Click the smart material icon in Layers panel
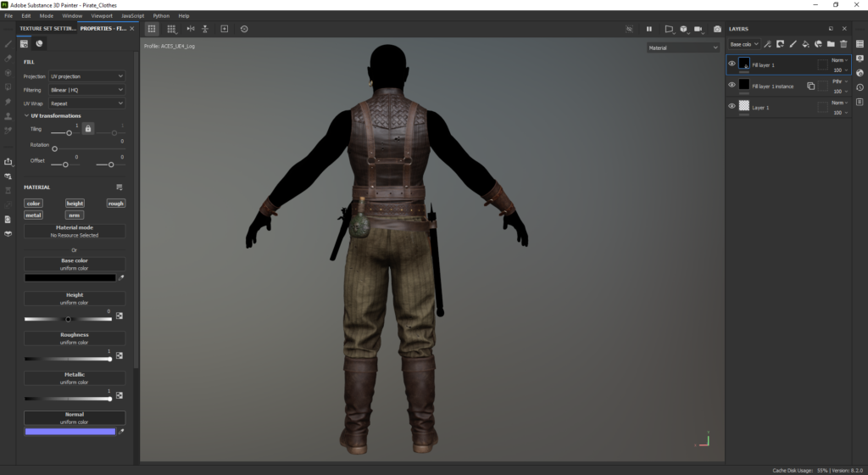 pyautogui.click(x=818, y=44)
